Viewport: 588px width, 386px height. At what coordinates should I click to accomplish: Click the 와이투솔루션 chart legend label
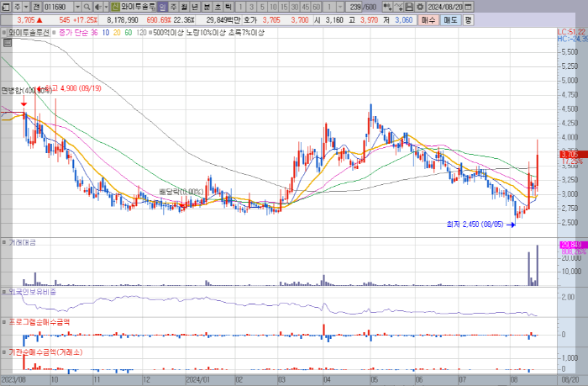[x=29, y=33]
